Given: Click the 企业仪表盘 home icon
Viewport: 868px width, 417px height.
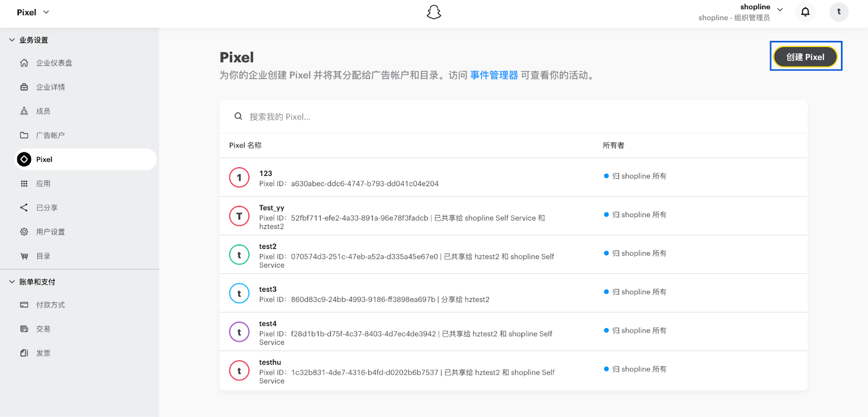Looking at the screenshot, I should click(x=24, y=63).
